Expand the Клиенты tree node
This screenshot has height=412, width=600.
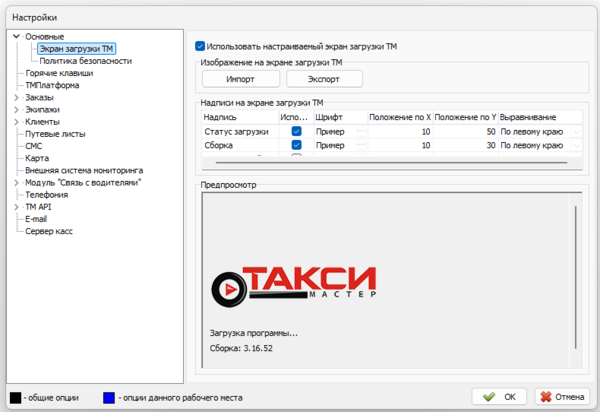16,121
